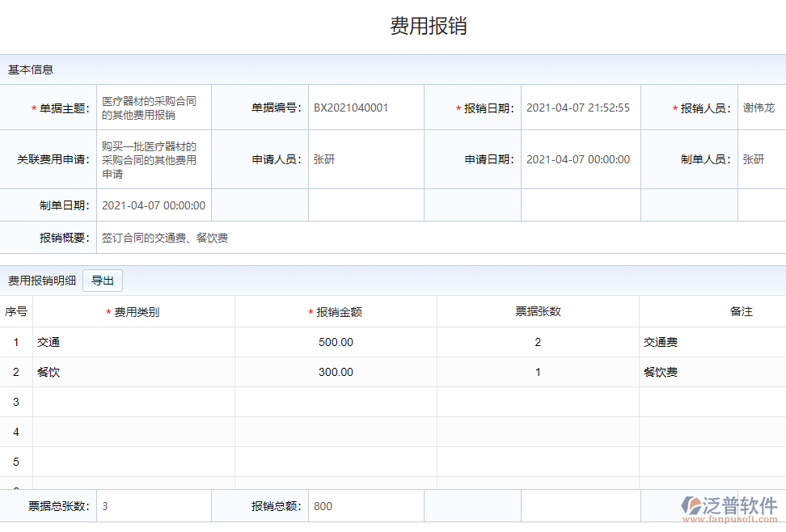Screen dimensions: 786x532
Task: Click the 费用类别 column header
Action: (x=136, y=312)
